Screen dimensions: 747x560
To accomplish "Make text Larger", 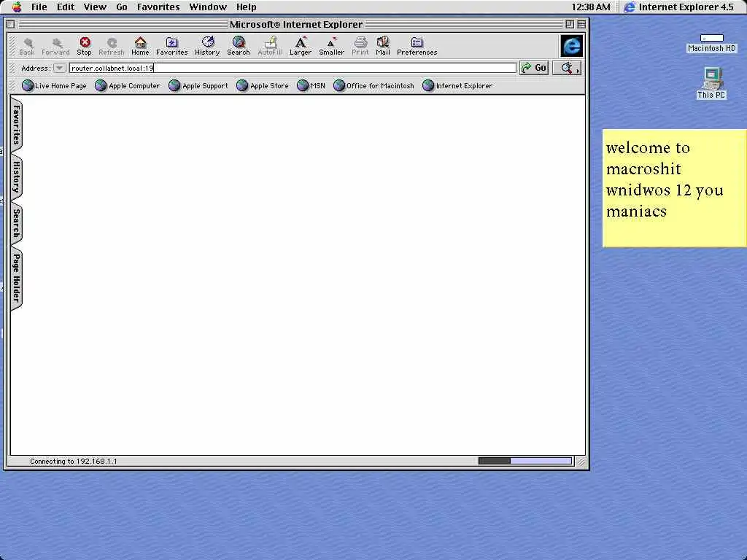I will click(x=301, y=46).
